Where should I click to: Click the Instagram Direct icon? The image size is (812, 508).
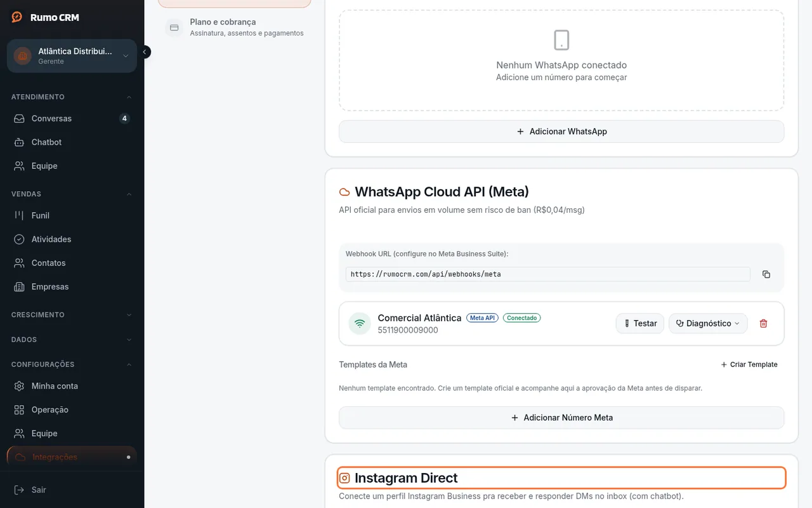344,478
